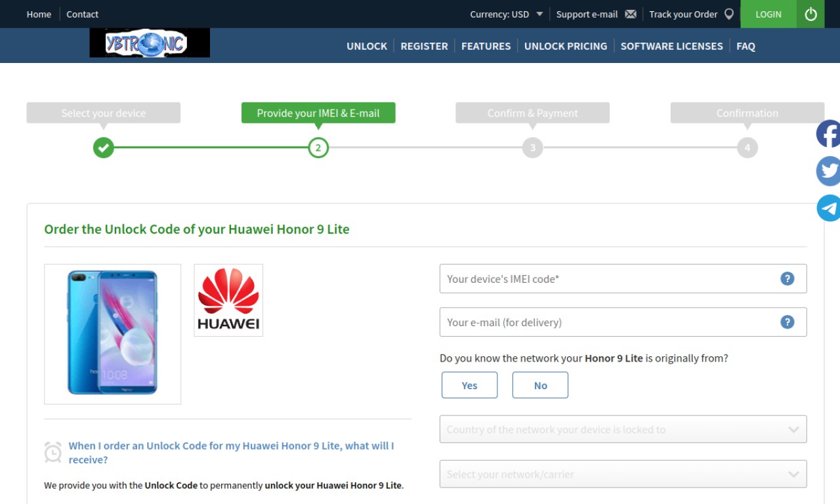The width and height of the screenshot is (840, 504).
Task: Click step 3 circle on progress bar
Action: pyautogui.click(x=533, y=148)
